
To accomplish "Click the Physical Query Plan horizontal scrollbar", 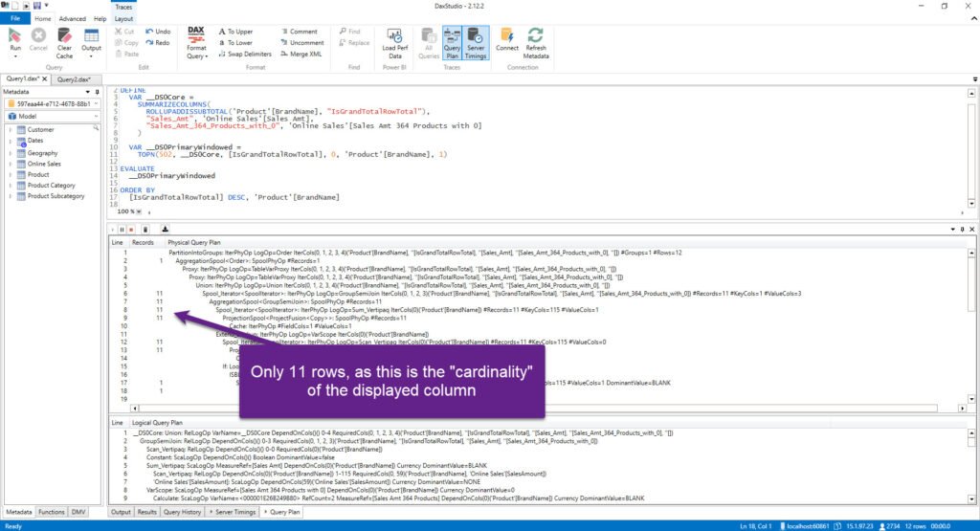I will tap(538, 408).
